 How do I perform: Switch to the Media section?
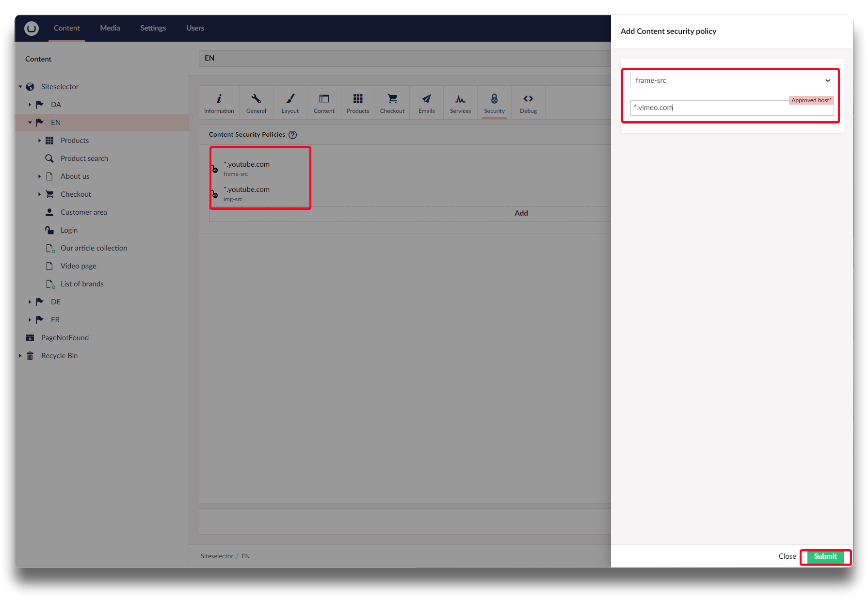[110, 28]
